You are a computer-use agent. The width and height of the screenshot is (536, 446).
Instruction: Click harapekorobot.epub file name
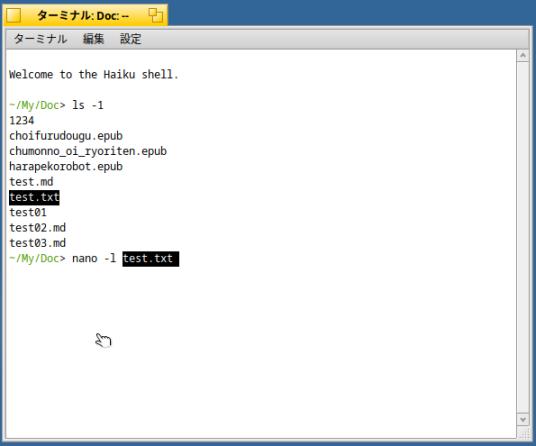coord(66,166)
